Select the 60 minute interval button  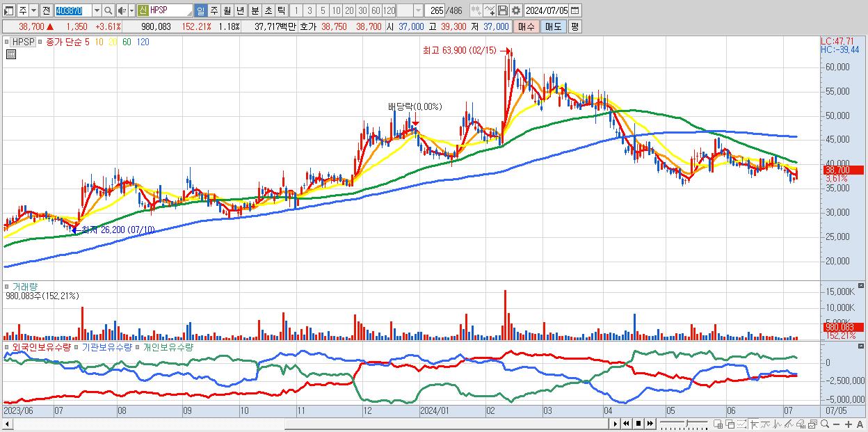click(376, 10)
